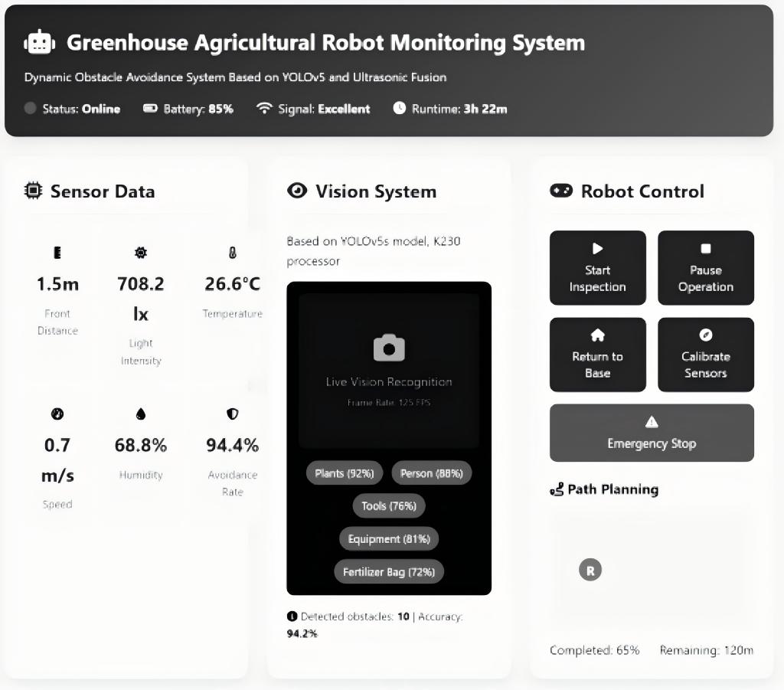Screen dimensions: 784x690
Task: Click the thermometer icon above Temperature
Action: click(233, 253)
